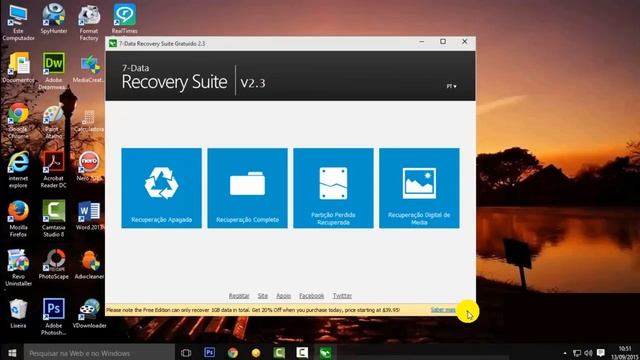Click the Registar link

(x=239, y=296)
